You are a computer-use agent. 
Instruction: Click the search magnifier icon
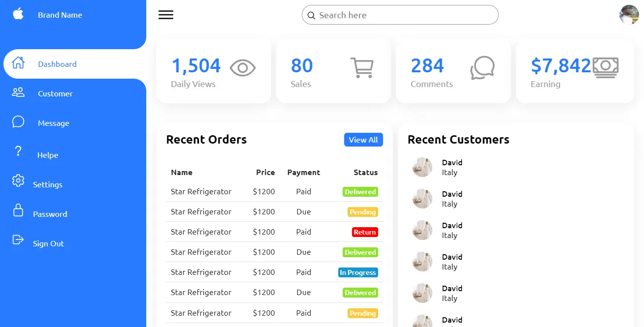pyautogui.click(x=311, y=16)
